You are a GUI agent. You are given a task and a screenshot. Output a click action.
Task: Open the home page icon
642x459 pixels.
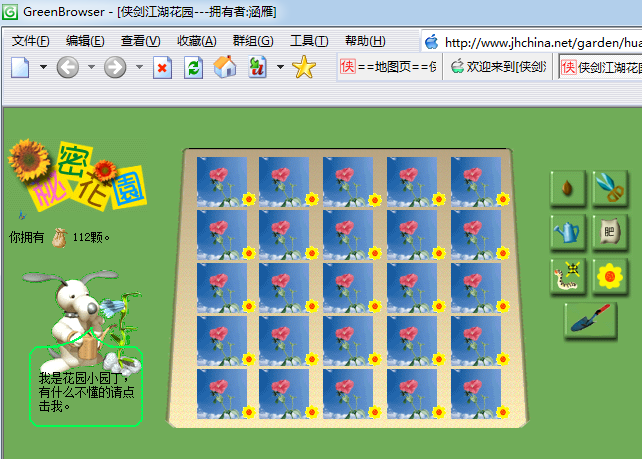[225, 67]
